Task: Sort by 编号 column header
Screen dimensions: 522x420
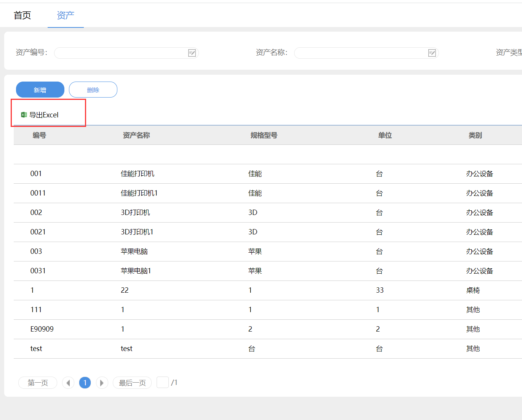Action: pyautogui.click(x=39, y=135)
